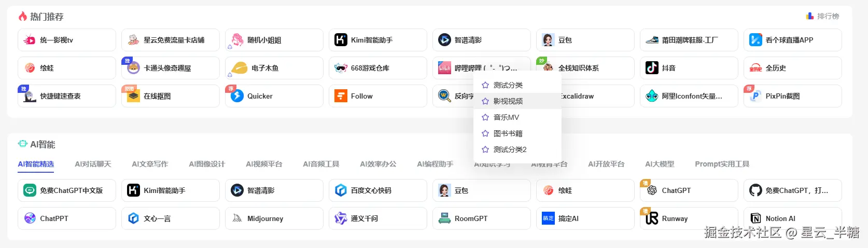This screenshot has height=248, width=868.
Task: Open 豆包 in the 热门推荐 section
Action: pyautogui.click(x=585, y=40)
